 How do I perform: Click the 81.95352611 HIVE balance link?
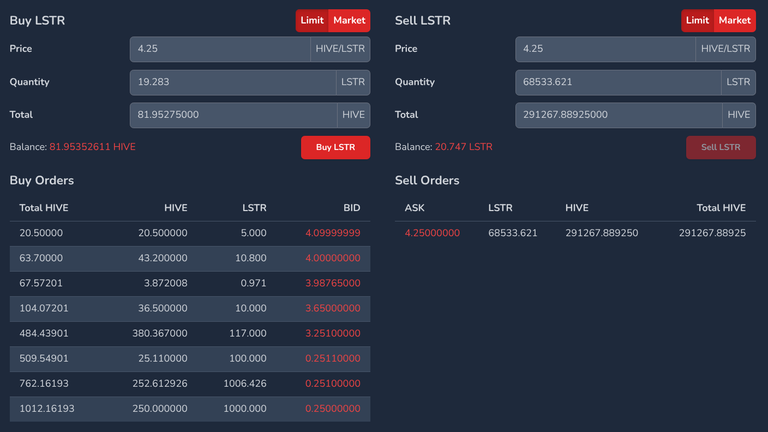click(x=93, y=147)
